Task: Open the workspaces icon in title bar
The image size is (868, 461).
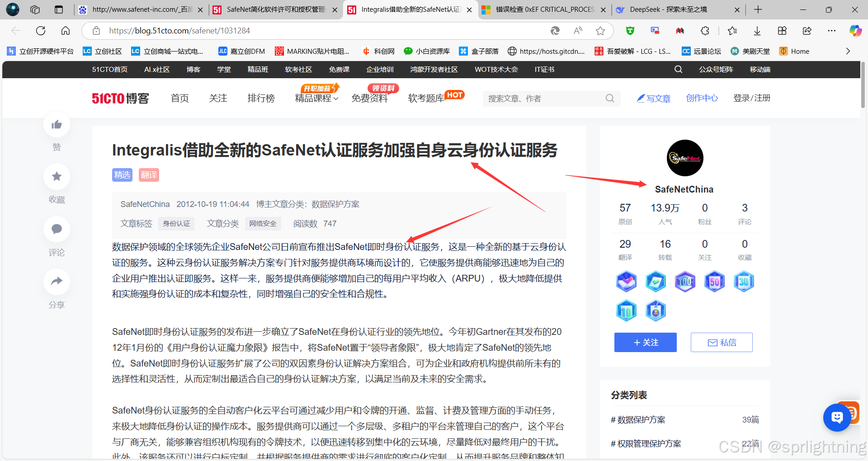Action: pos(35,9)
